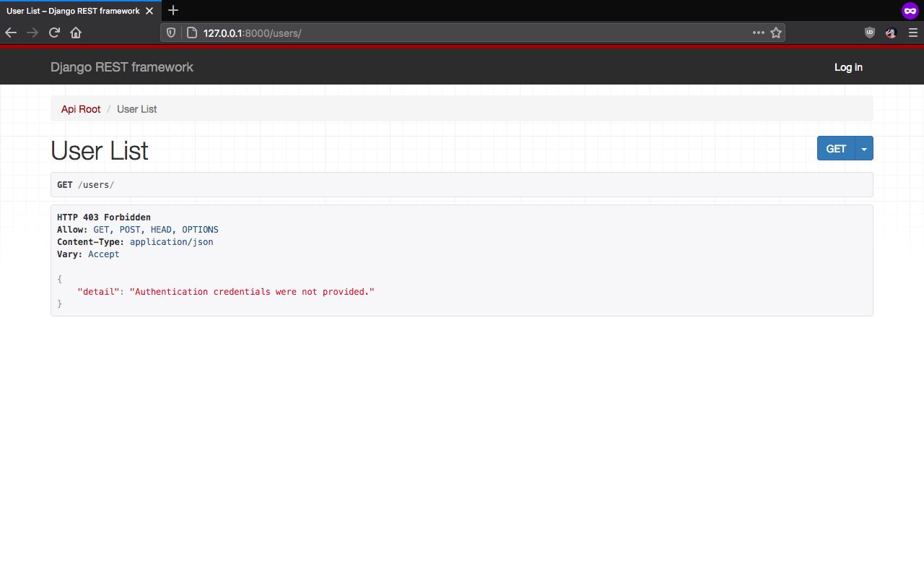The height and width of the screenshot is (578, 924).
Task: Navigate to Api Root breadcrumb
Action: coord(81,109)
